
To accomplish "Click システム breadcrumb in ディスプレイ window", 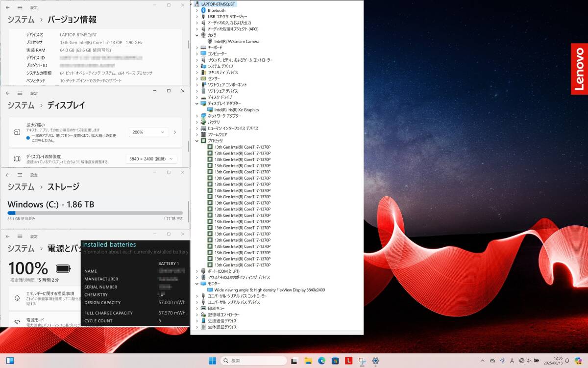I will click(x=21, y=105).
